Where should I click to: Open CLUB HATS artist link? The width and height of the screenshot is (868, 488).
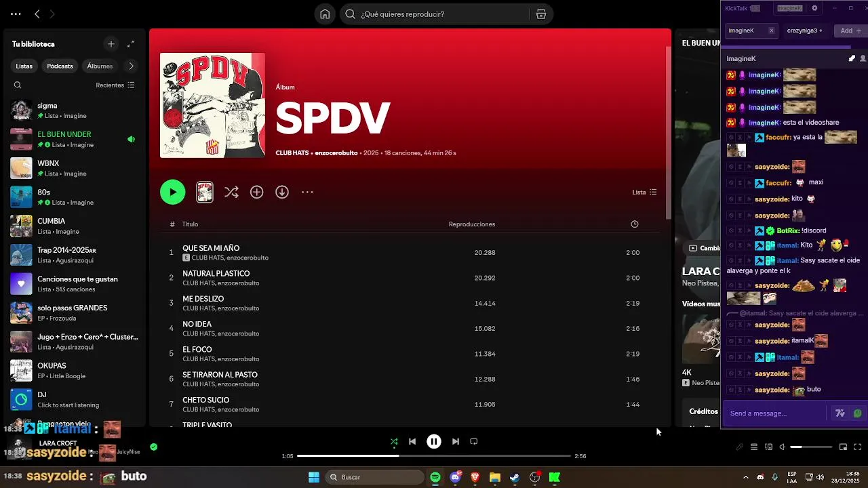[292, 153]
